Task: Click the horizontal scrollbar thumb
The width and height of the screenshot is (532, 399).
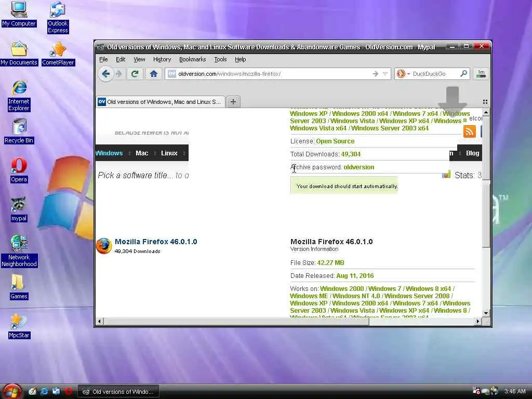Action: point(236,321)
